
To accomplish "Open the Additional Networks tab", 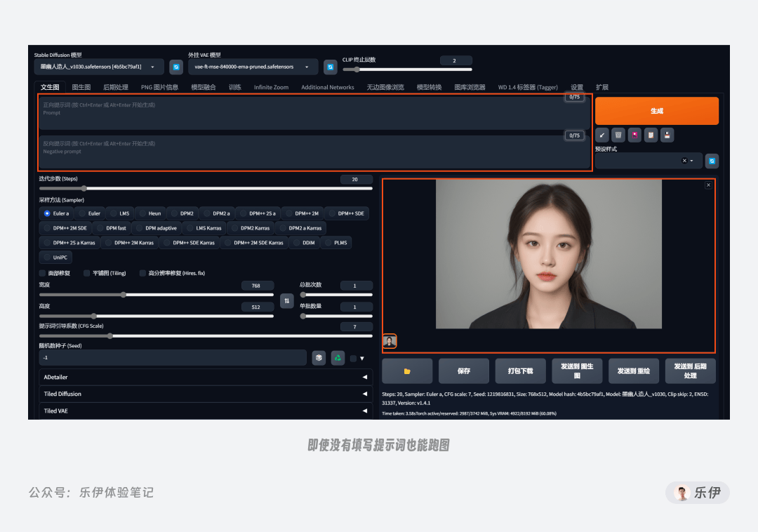I will coord(327,87).
